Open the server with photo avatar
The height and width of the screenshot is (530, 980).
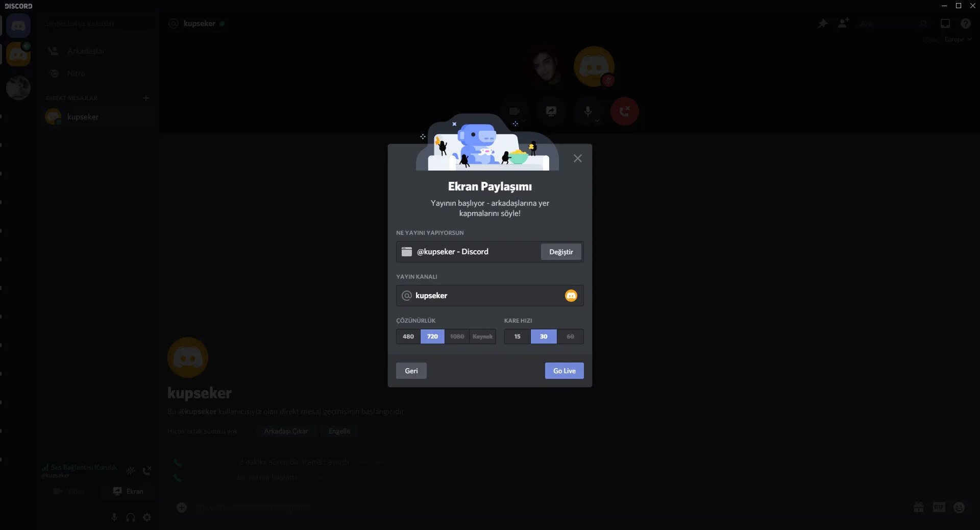18,88
